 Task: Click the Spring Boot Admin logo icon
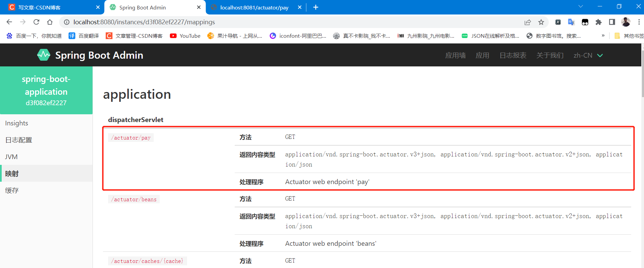44,55
